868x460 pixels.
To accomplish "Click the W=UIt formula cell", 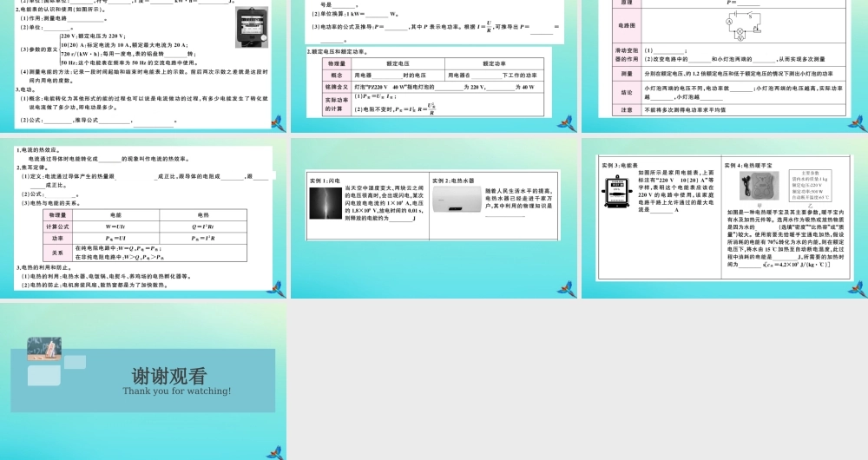I will tap(115, 227).
